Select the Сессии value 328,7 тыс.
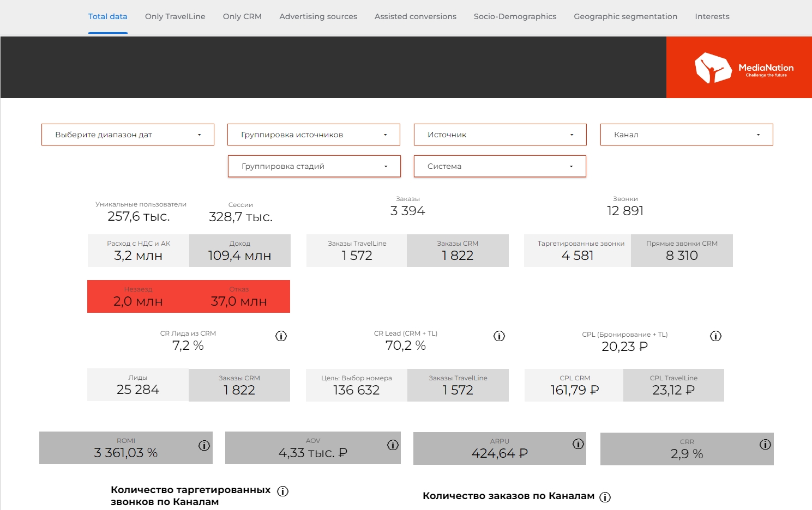 click(x=240, y=217)
